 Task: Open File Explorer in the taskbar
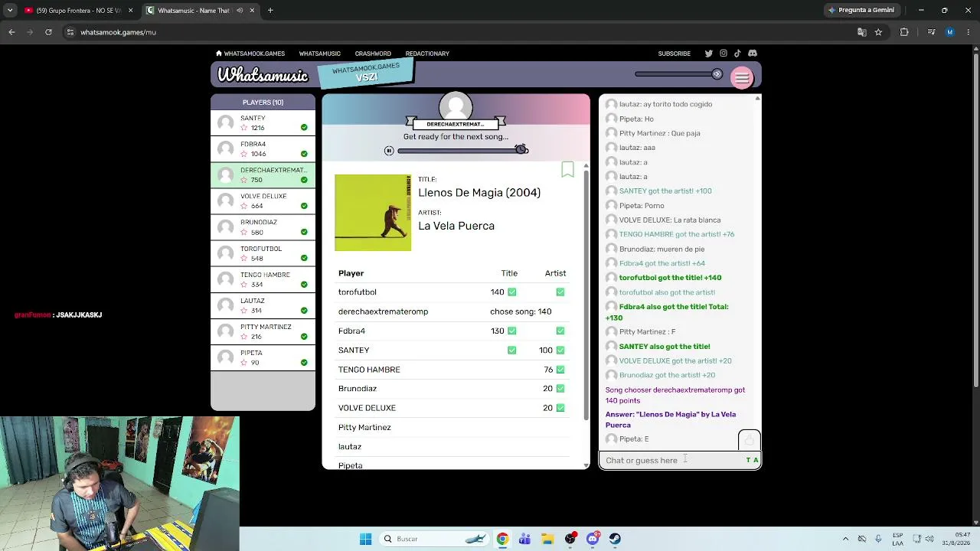tap(547, 539)
